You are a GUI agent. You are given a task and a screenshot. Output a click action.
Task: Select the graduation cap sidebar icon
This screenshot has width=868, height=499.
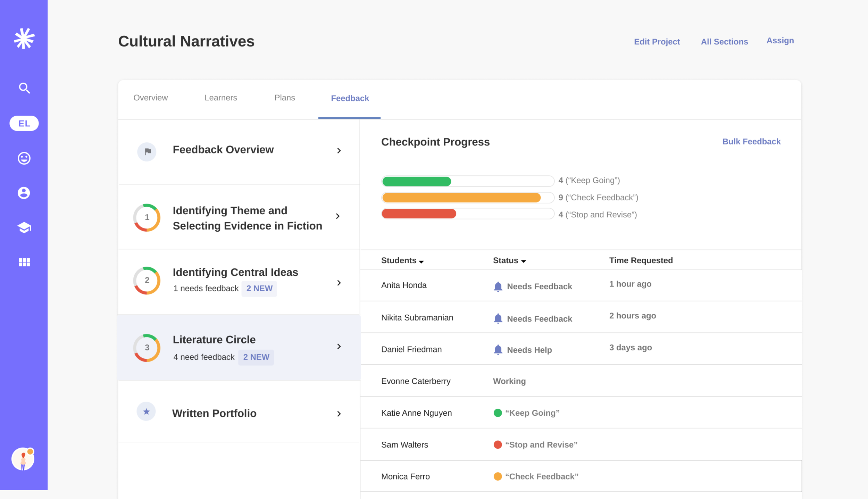pyautogui.click(x=24, y=227)
